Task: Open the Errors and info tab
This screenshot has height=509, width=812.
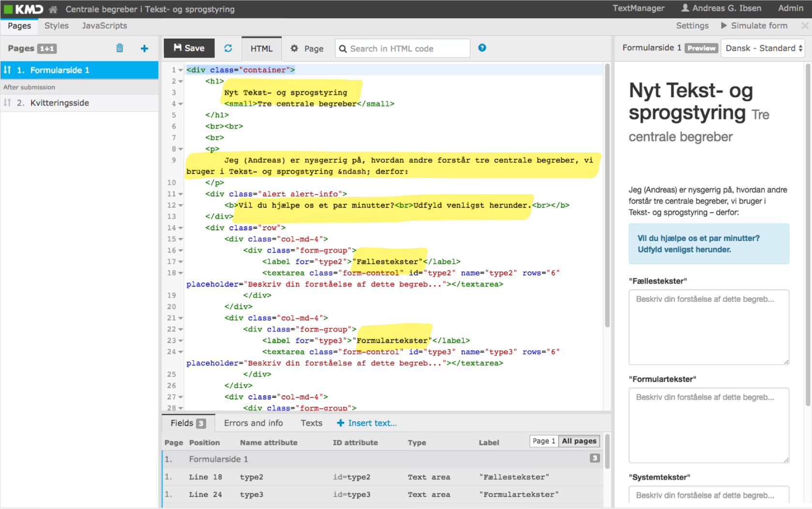Action: [x=254, y=423]
